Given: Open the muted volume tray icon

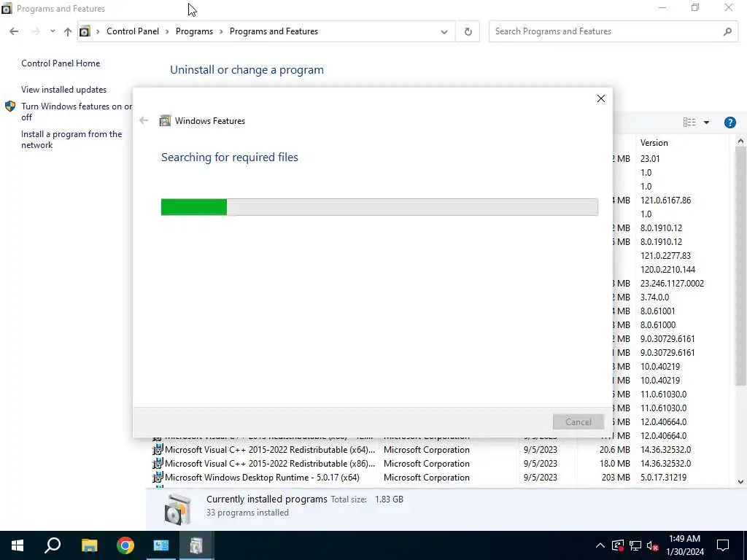Looking at the screenshot, I should [x=653, y=545].
